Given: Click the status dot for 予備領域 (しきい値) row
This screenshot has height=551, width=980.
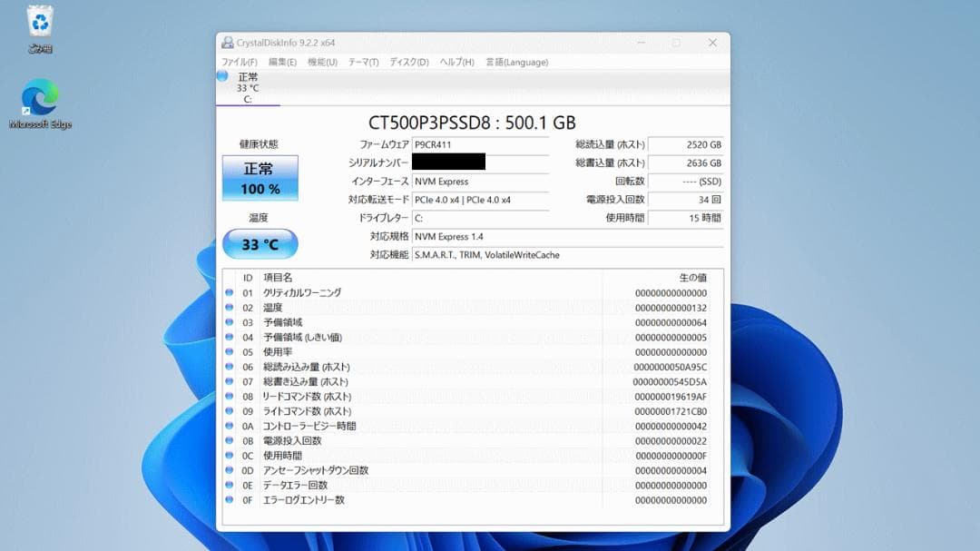Looking at the screenshot, I should coord(230,337).
